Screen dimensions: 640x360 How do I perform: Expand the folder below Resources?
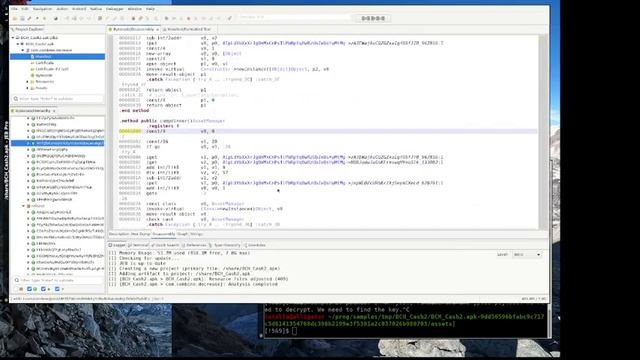point(28,88)
